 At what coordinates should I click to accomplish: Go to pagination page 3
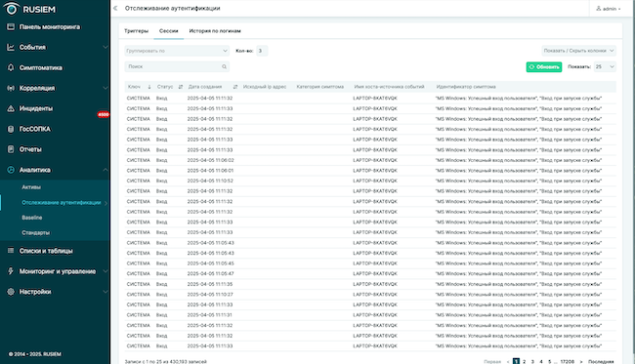[x=532, y=362]
